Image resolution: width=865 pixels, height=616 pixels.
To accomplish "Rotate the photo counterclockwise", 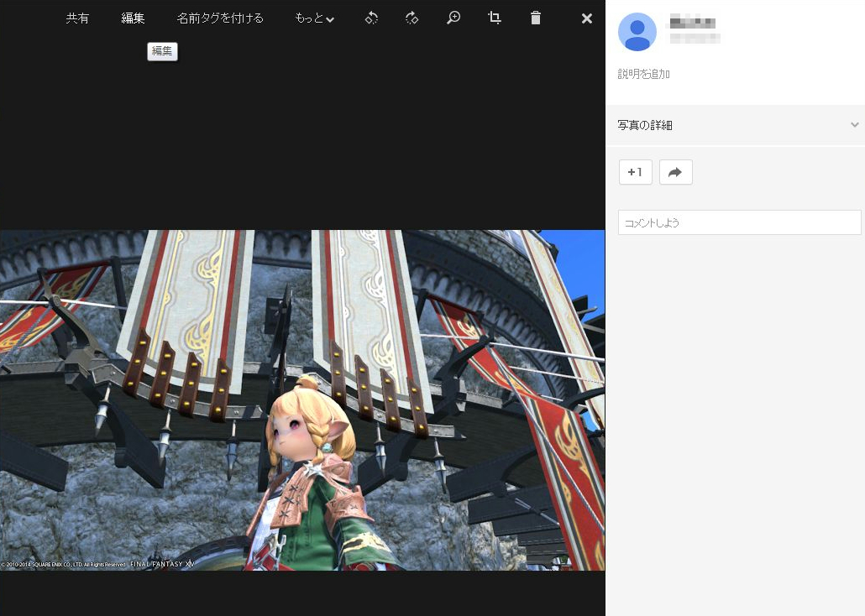I will [371, 18].
